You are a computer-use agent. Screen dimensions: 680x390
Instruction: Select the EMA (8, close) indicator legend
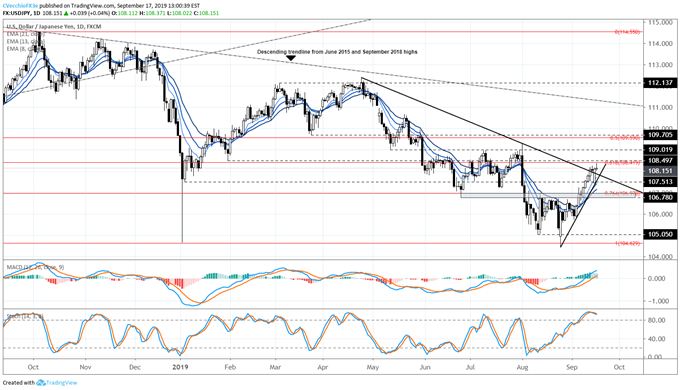click(24, 49)
